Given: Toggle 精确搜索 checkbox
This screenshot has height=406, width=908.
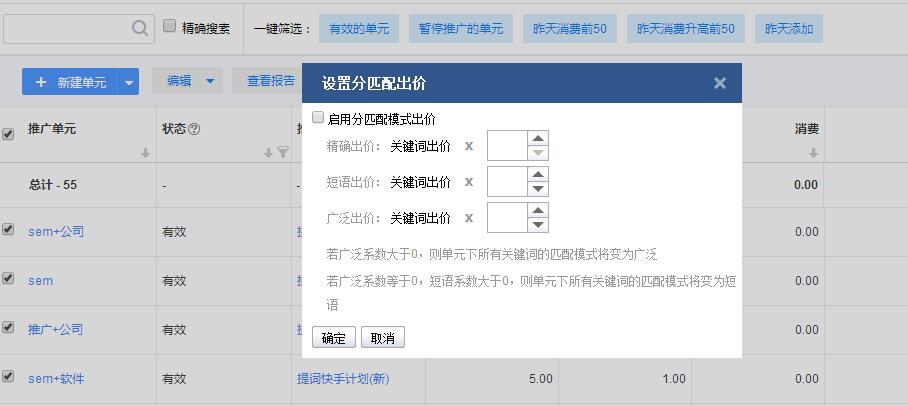Looking at the screenshot, I should 169,27.
